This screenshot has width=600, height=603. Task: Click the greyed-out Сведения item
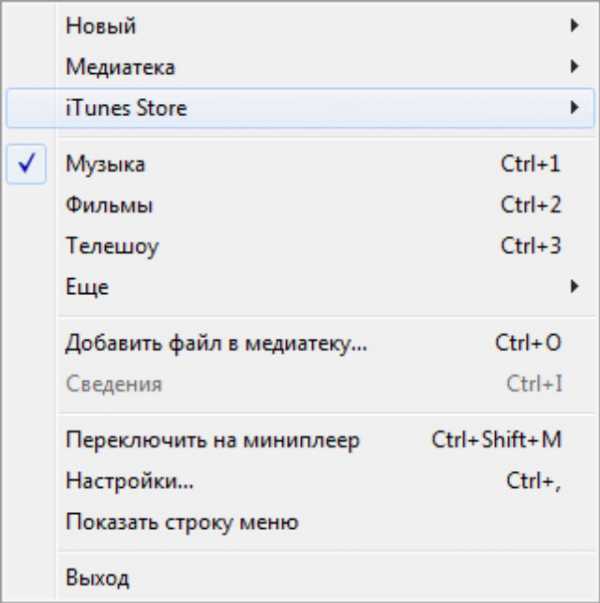click(113, 384)
